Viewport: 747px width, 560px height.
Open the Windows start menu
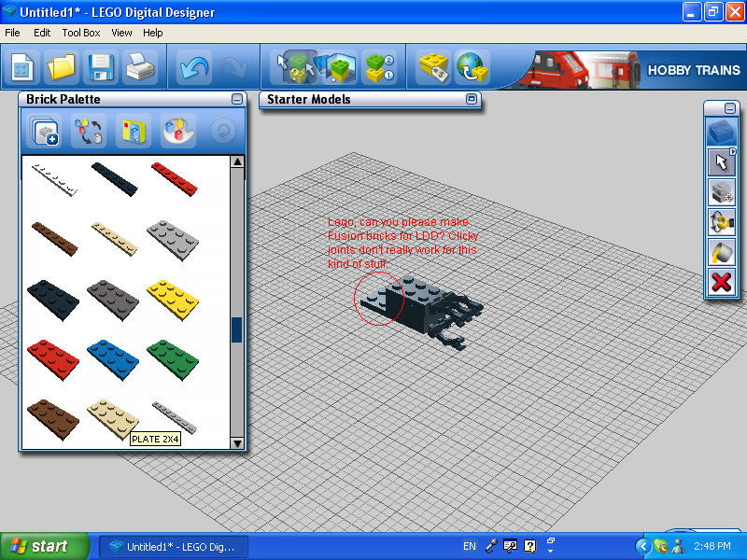pos(44,546)
